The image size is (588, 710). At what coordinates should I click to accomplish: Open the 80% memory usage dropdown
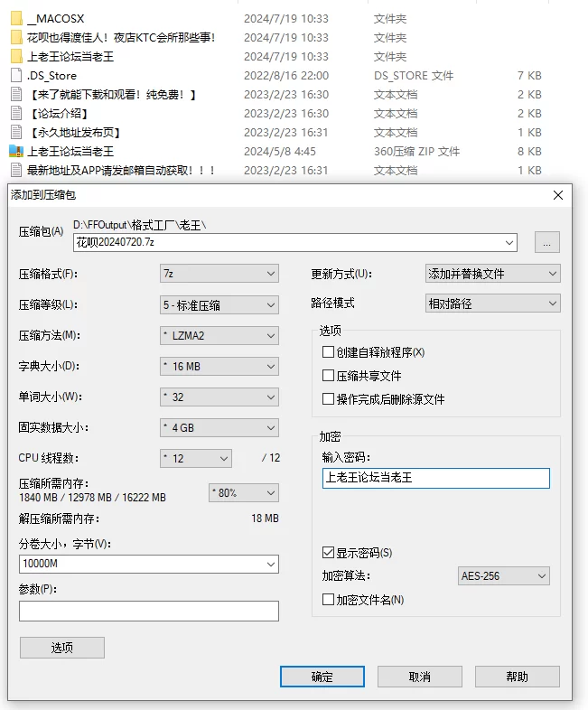click(244, 492)
